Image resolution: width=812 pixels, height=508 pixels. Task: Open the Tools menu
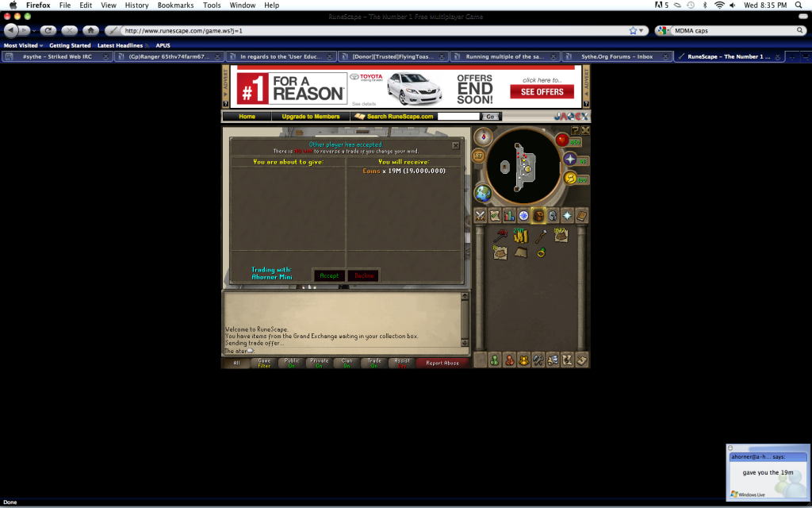(212, 6)
